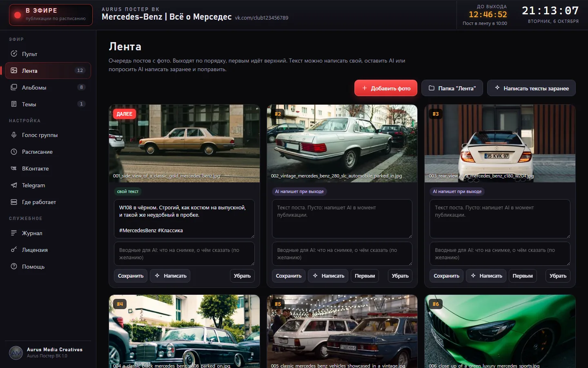
Task: Click the post text field of post #2
Action: [342, 219]
